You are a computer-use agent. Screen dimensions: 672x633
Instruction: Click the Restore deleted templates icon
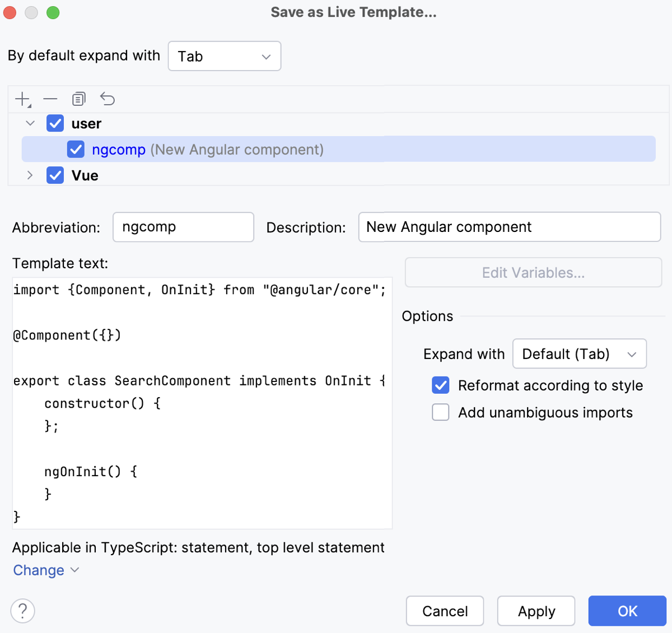tap(107, 99)
